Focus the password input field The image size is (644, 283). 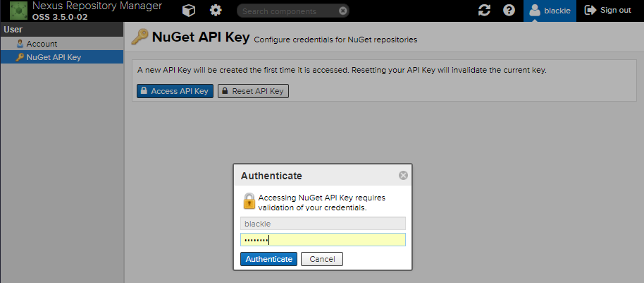coord(323,240)
